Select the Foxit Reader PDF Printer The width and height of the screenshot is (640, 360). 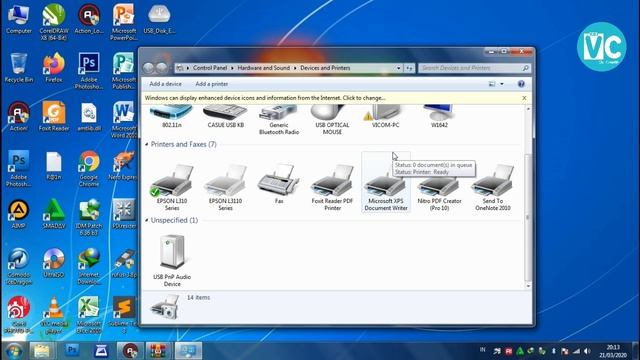click(x=332, y=187)
